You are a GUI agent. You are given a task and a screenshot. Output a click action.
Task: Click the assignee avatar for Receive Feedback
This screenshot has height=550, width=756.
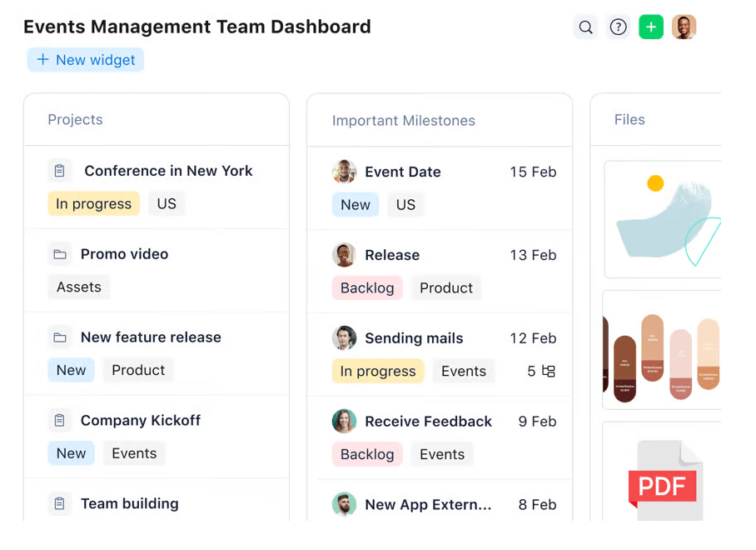coord(344,421)
